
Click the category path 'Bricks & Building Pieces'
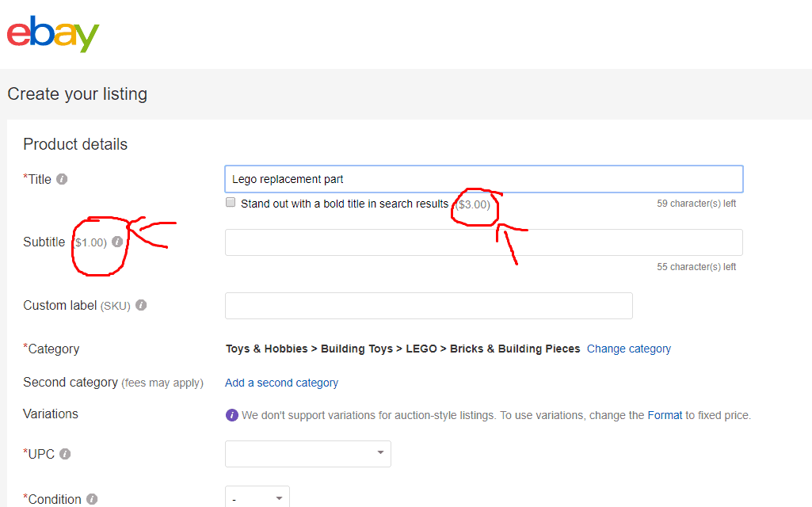click(515, 349)
